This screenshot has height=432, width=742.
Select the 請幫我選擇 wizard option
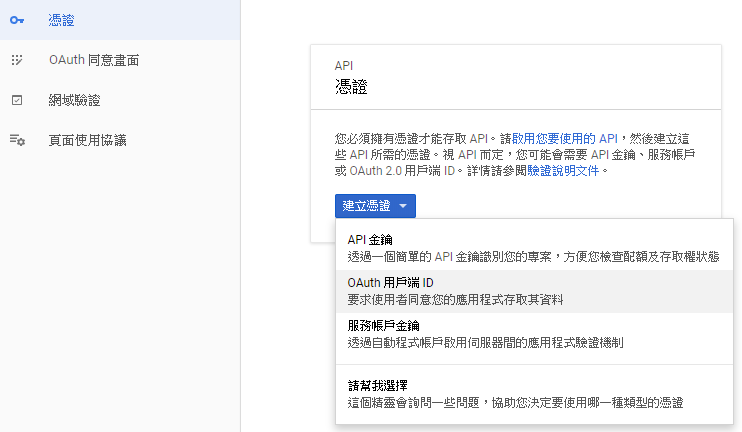click(x=534, y=394)
